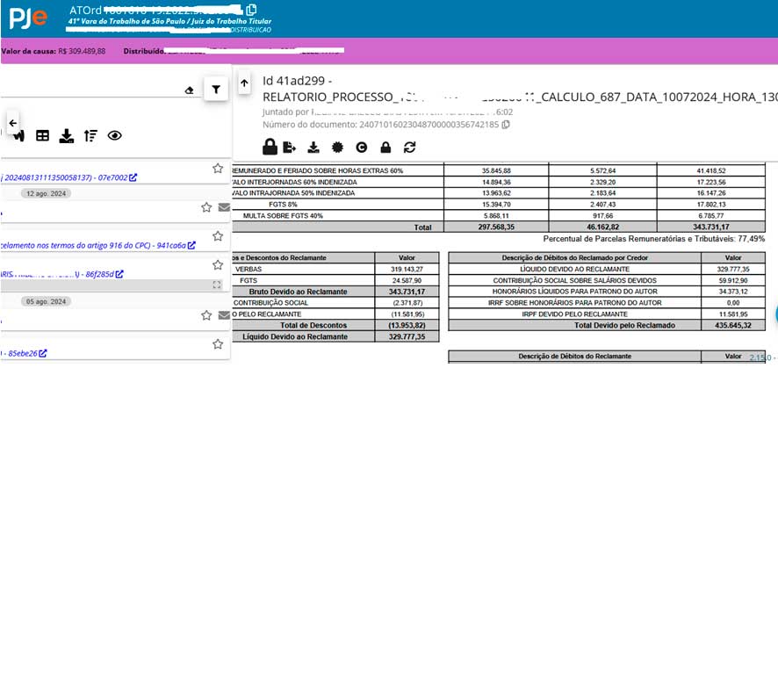Refresh the document with the circular arrows icon
Viewport: 778px width, 700px height.
point(409,148)
